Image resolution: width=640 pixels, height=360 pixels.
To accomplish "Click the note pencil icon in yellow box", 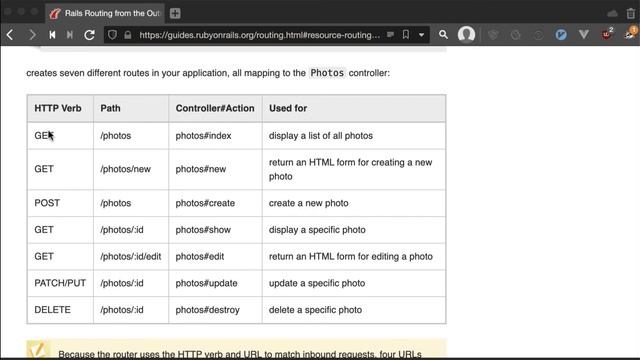I will click(38, 349).
